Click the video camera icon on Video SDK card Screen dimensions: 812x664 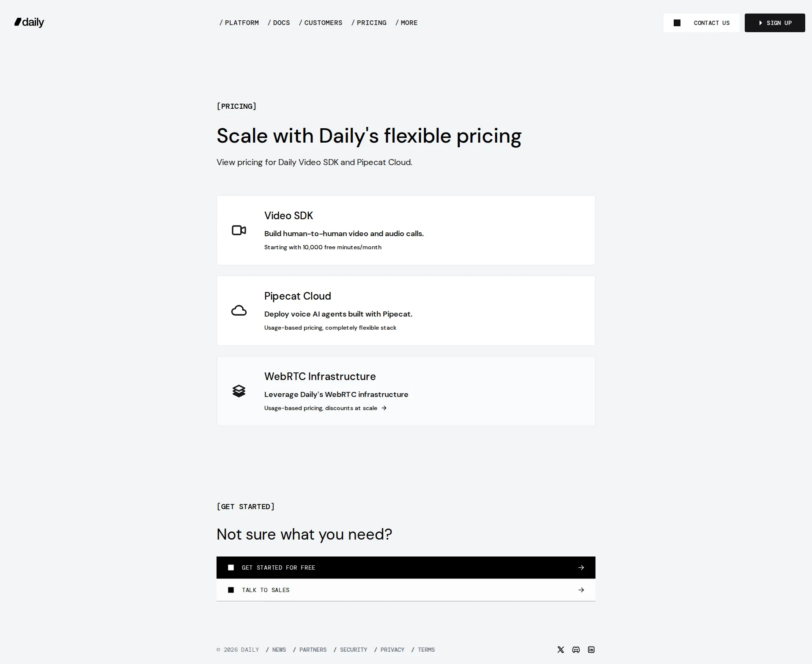(x=239, y=230)
